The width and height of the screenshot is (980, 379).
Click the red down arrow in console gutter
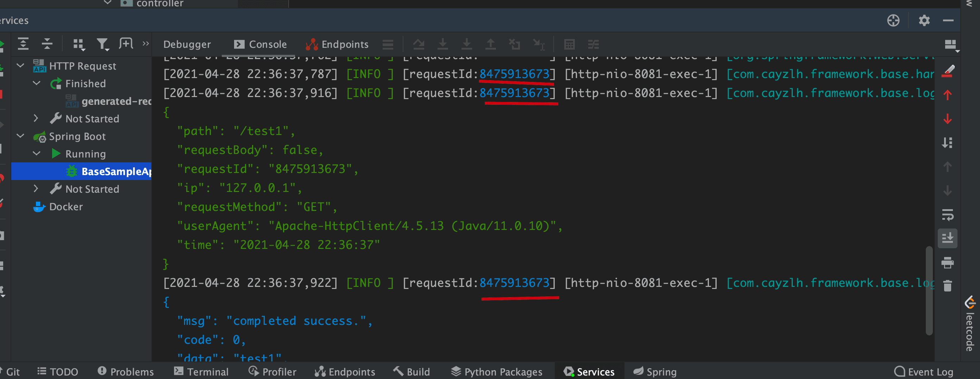click(948, 119)
